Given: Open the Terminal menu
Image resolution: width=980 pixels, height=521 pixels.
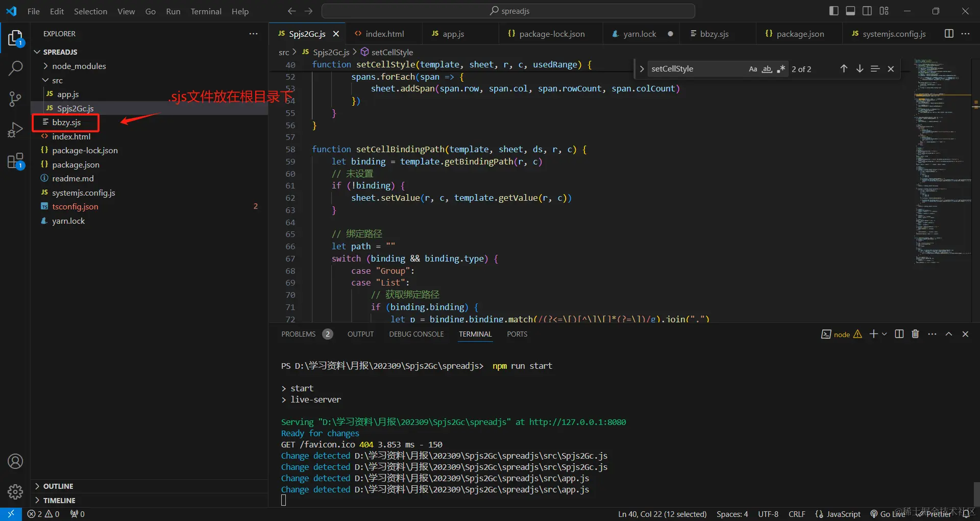Looking at the screenshot, I should click(x=206, y=11).
